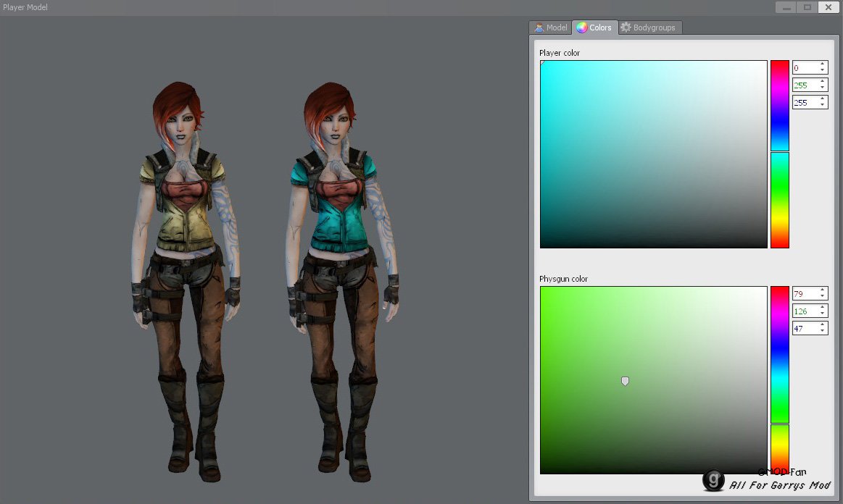Pick a shade in Player color square
Image resolution: width=843 pixels, height=504 pixels.
(x=653, y=154)
